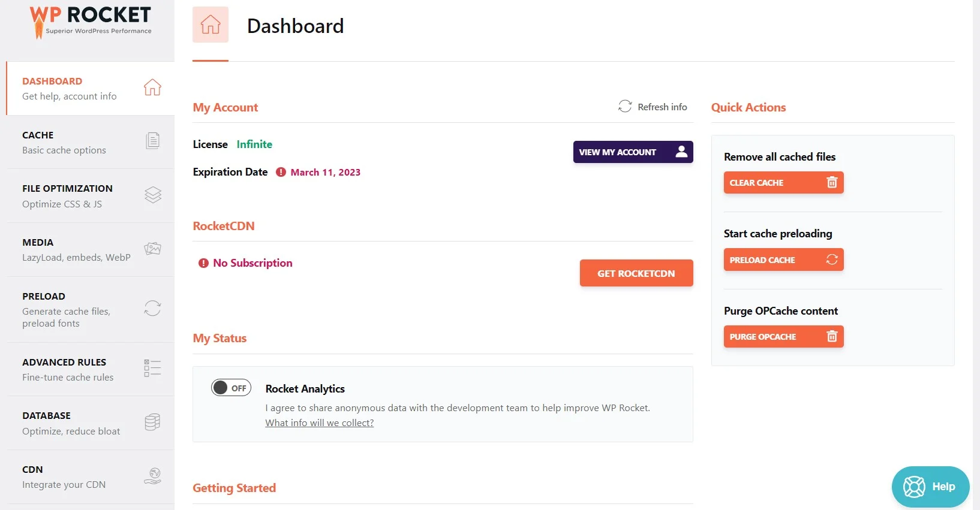This screenshot has width=980, height=510.
Task: Click the Dashboard home icon in sidebar
Action: [152, 87]
